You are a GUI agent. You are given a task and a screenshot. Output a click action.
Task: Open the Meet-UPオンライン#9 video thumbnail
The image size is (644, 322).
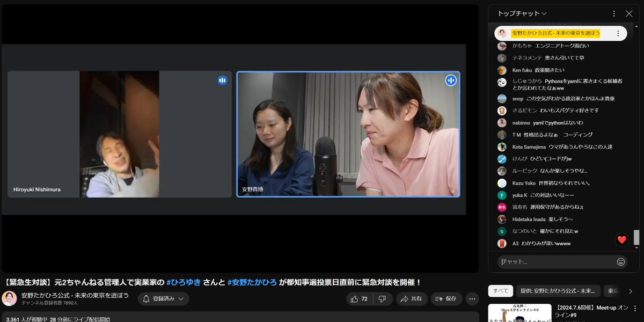click(x=519, y=313)
